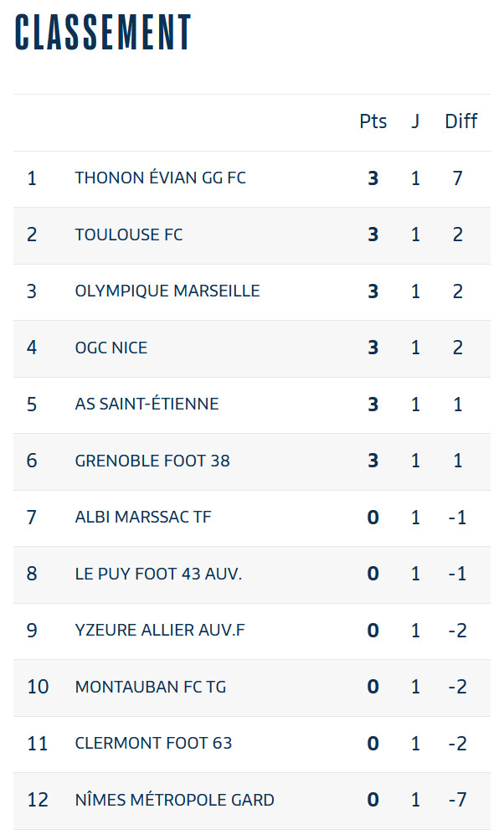Open the AS Saint-Étienne team entry
The image size is (504, 840).
pyautogui.click(x=147, y=405)
